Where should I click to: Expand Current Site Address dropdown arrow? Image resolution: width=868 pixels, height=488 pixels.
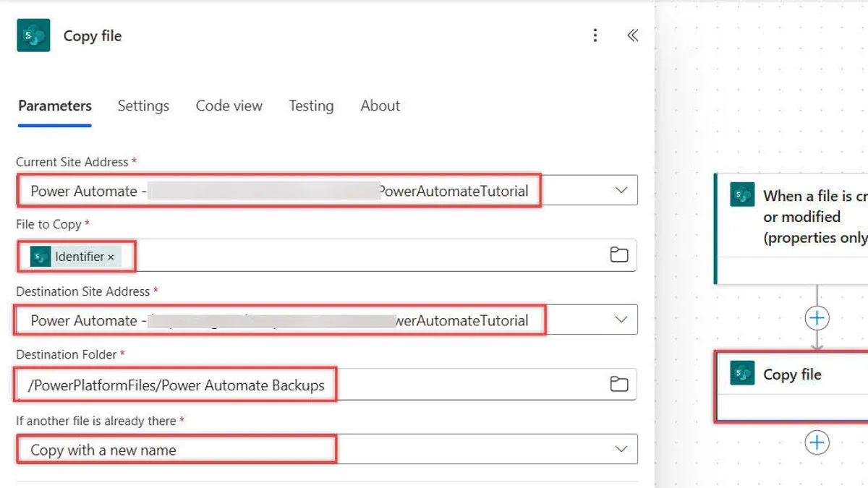[x=621, y=190]
